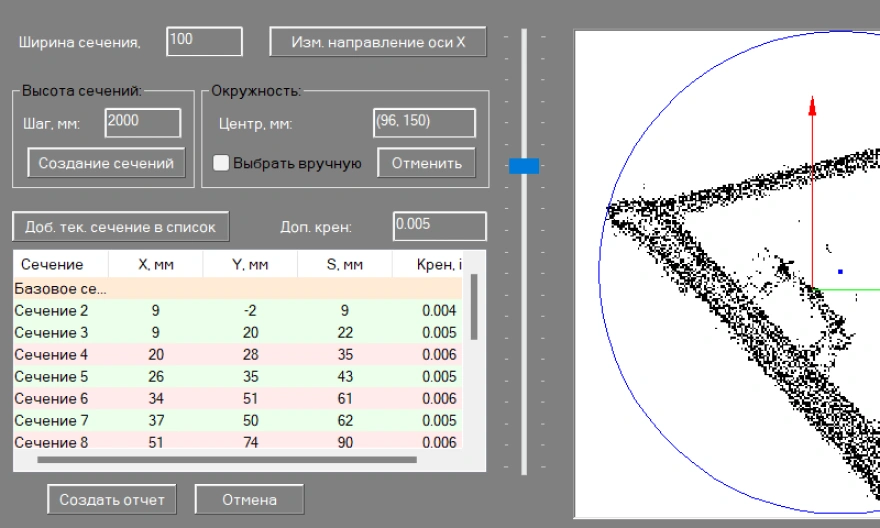Click the table's vertical scrollbar thumb
The height and width of the screenshot is (528, 880).
tap(474, 307)
